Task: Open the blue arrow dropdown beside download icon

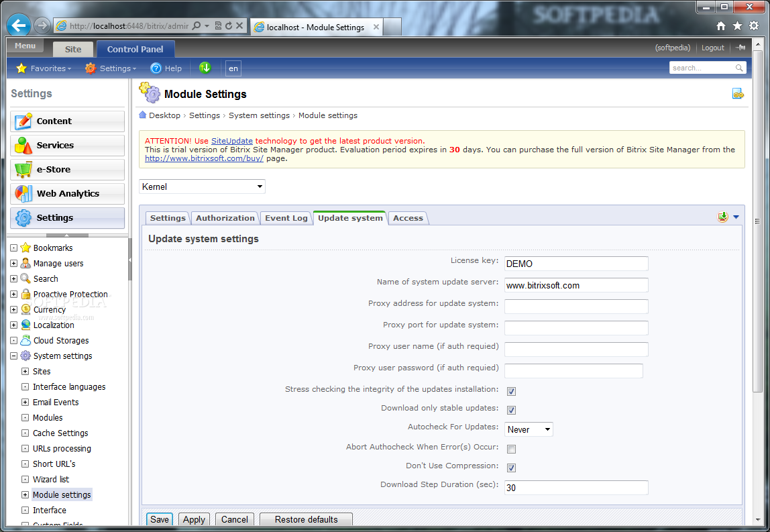Action: (736, 217)
